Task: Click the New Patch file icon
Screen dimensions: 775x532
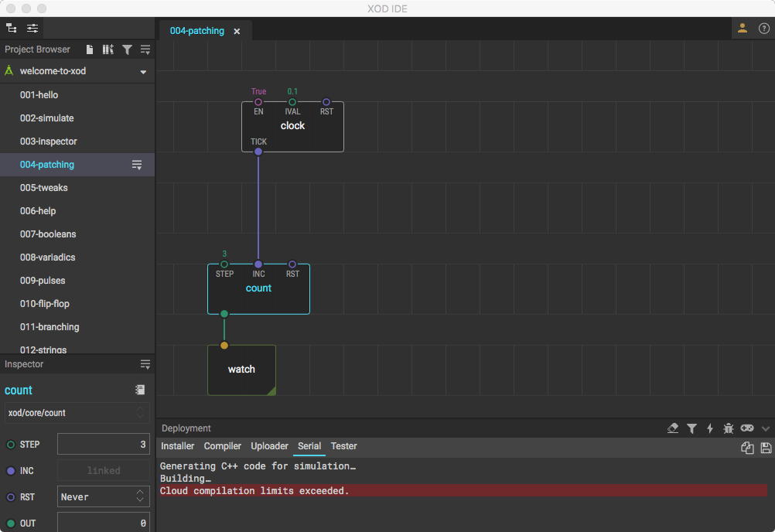Action: (90, 49)
